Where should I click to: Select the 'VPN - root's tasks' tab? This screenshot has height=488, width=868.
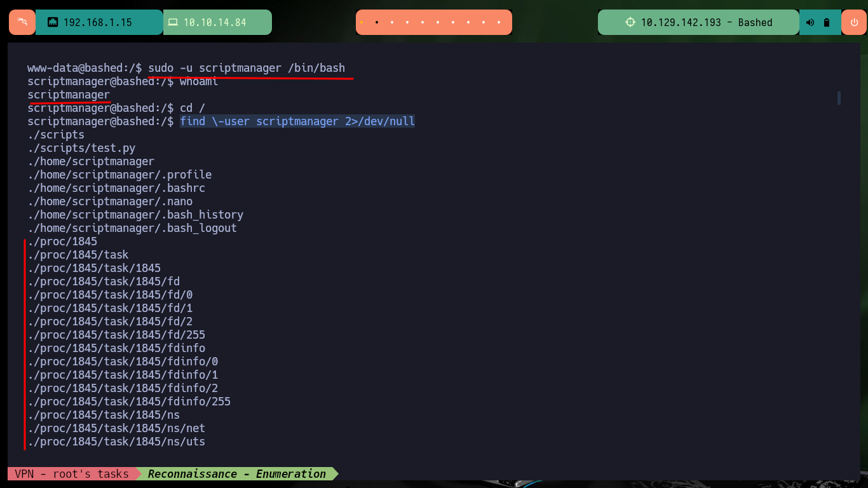pyautogui.click(x=71, y=474)
